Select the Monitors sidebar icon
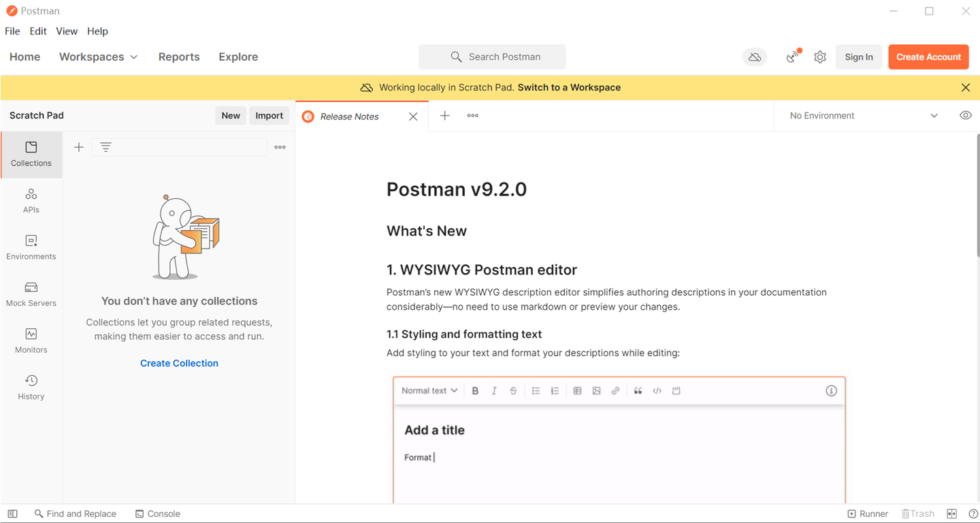The width and height of the screenshot is (980, 523). point(31,339)
